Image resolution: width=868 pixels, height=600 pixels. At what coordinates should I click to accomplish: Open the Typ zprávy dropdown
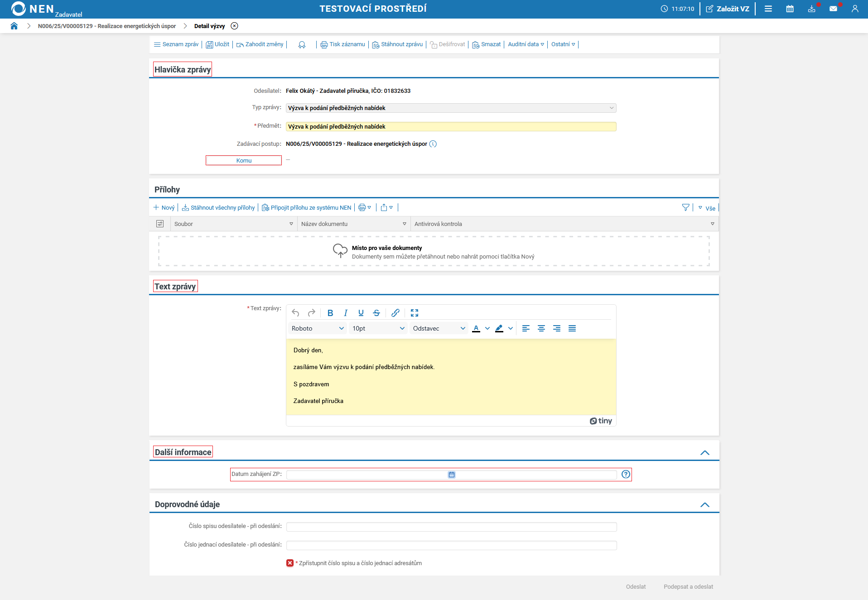tap(451, 108)
